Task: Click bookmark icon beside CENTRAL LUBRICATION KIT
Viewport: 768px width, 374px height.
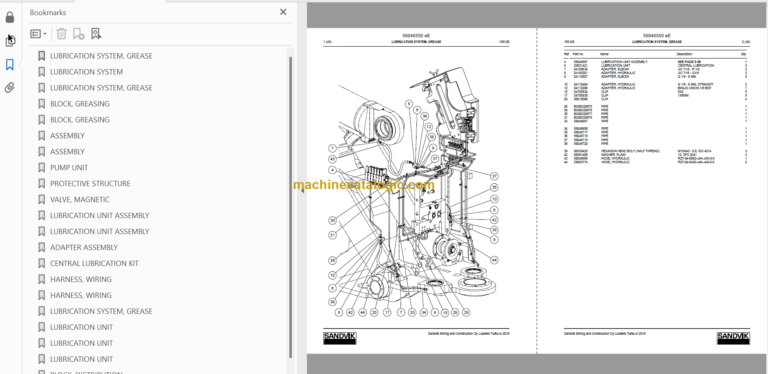Action: (x=42, y=263)
